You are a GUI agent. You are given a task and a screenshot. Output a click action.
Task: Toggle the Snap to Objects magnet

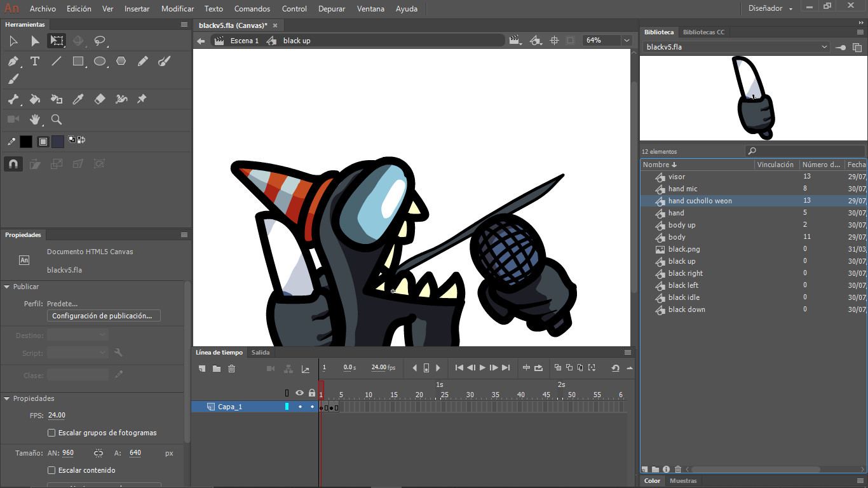coord(13,164)
